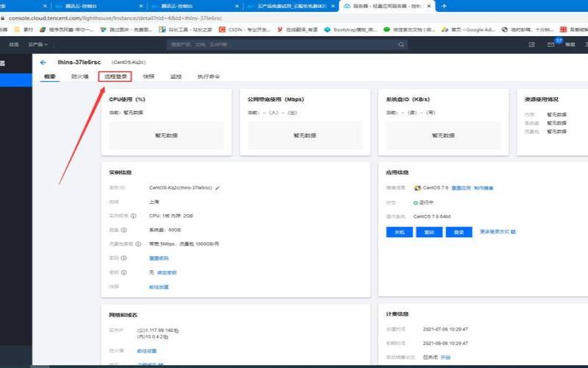Click the 前往创建 snapshot link
The image size is (588, 368).
(159, 287)
